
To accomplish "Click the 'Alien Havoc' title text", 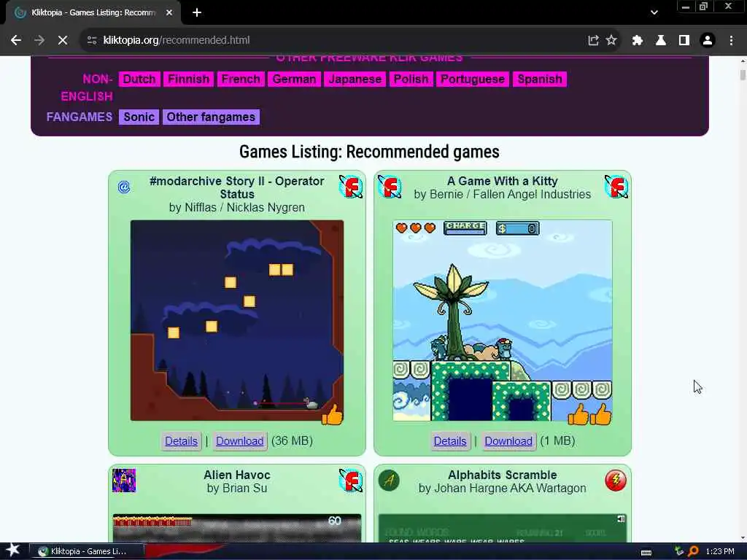I will coord(237,475).
